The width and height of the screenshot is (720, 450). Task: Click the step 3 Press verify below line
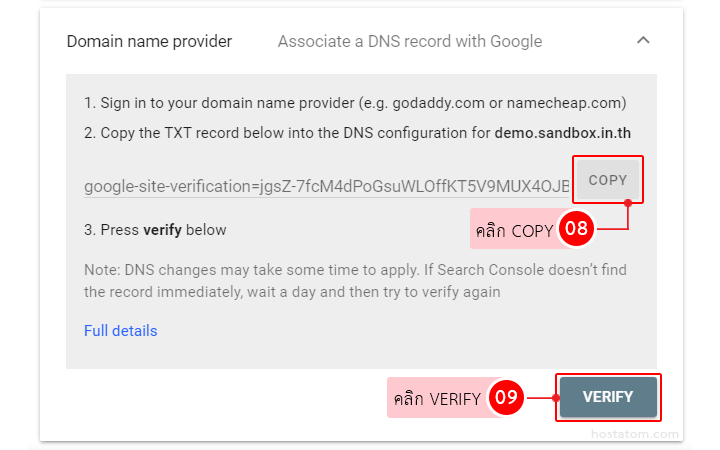tap(155, 230)
